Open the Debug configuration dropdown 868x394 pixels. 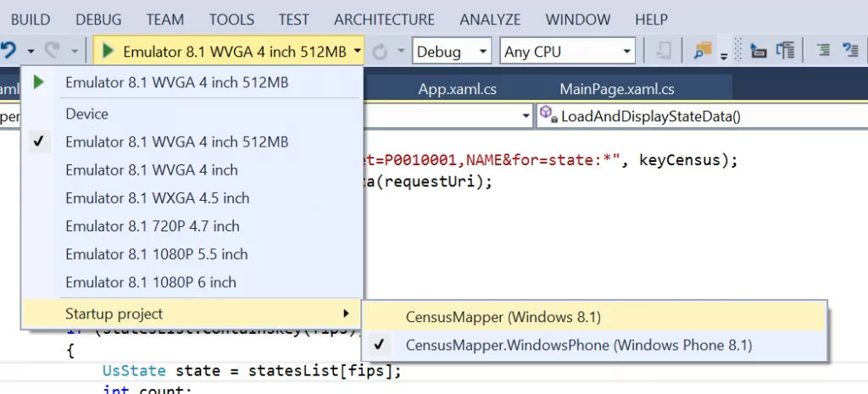(x=452, y=52)
